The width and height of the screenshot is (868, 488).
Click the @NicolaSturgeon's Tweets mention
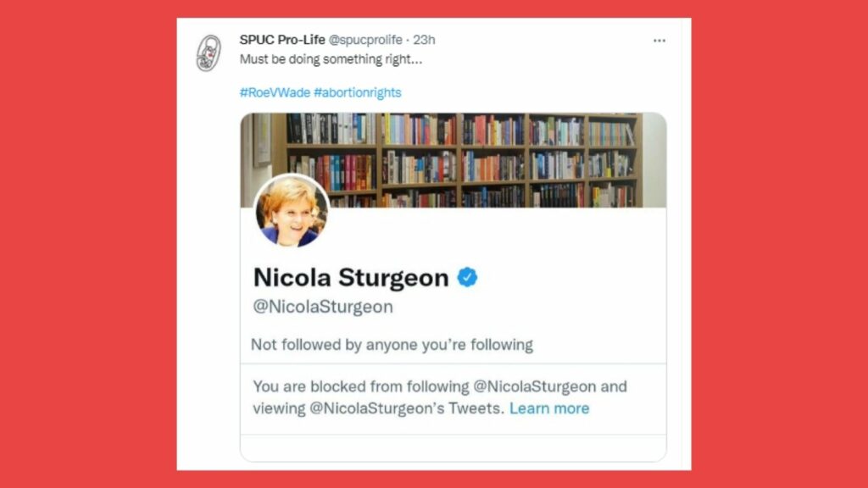click(405, 408)
